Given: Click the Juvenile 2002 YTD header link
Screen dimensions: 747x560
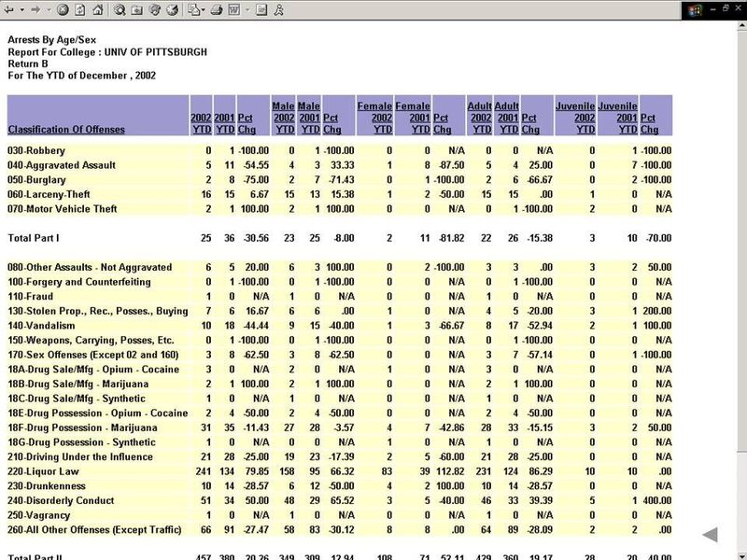Looking at the screenshot, I should (x=575, y=118).
